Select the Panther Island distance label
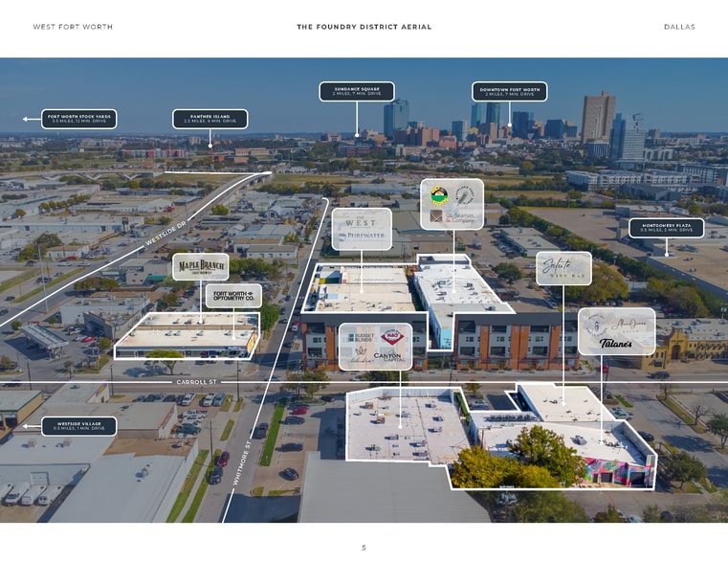728x563 pixels. coord(210,119)
